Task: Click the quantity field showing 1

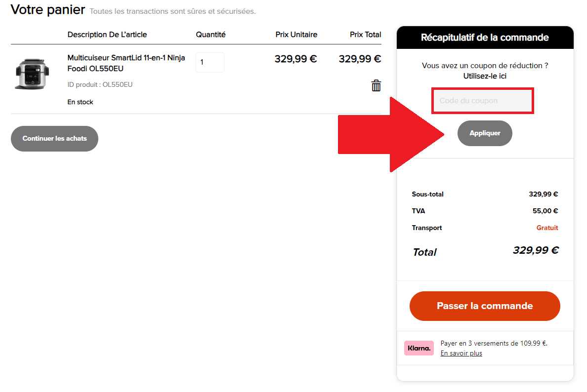Action: tap(210, 63)
